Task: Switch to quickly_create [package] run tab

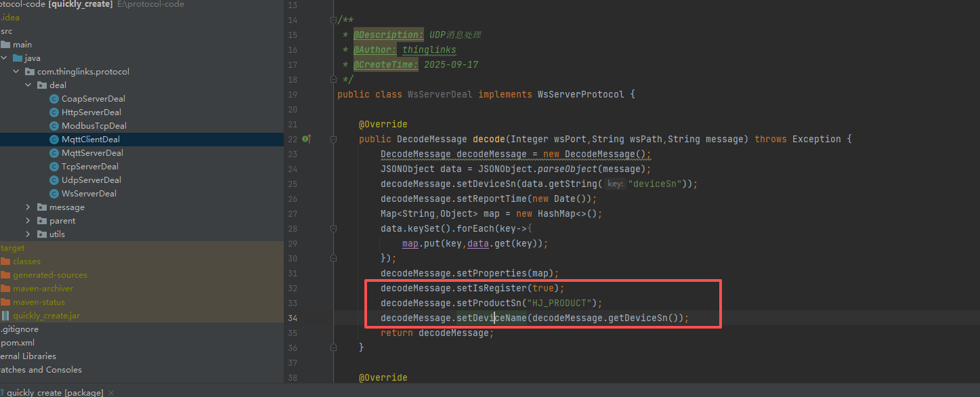Action: (54, 392)
